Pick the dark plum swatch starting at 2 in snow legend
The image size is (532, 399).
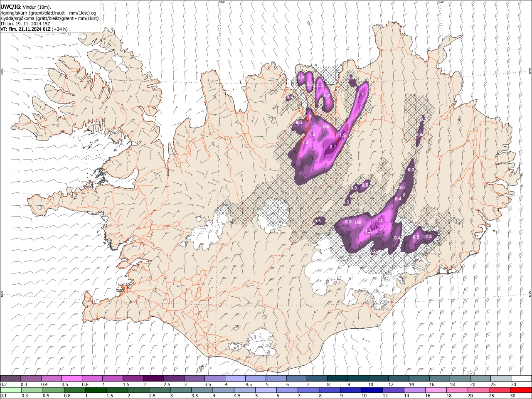153,378
